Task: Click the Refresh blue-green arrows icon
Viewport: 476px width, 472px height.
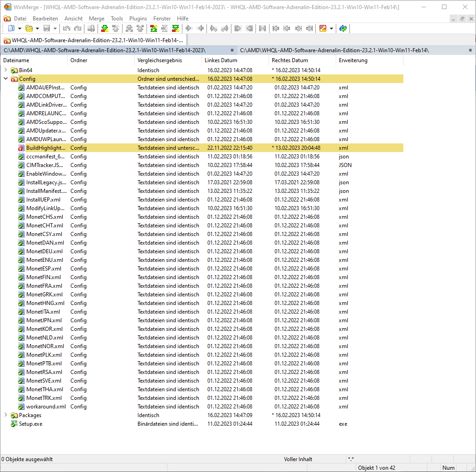Action: tap(343, 29)
